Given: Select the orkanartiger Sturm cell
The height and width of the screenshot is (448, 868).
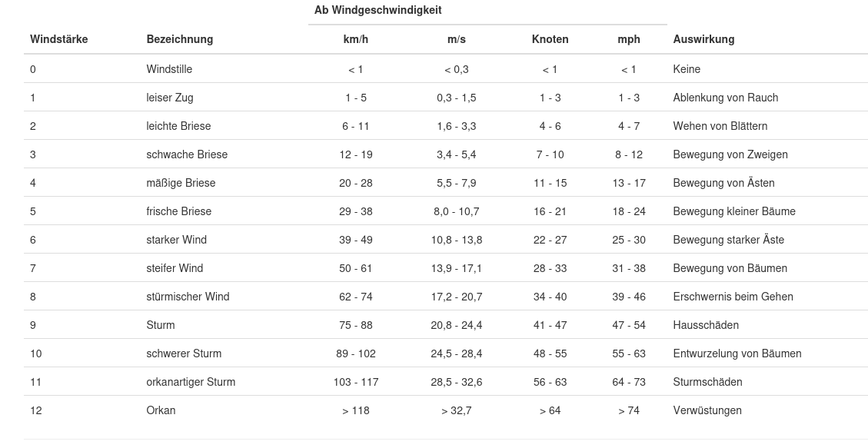Looking at the screenshot, I should pos(191,382).
